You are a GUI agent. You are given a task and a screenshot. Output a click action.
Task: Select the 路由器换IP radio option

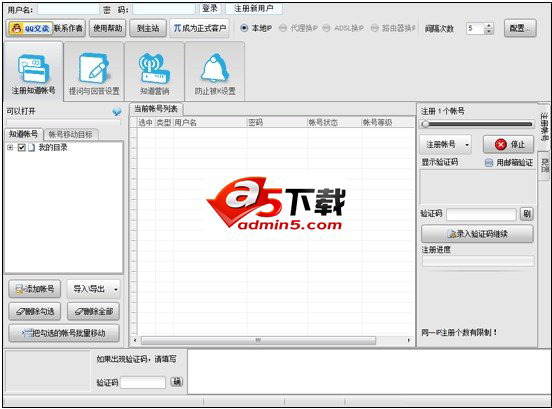375,28
